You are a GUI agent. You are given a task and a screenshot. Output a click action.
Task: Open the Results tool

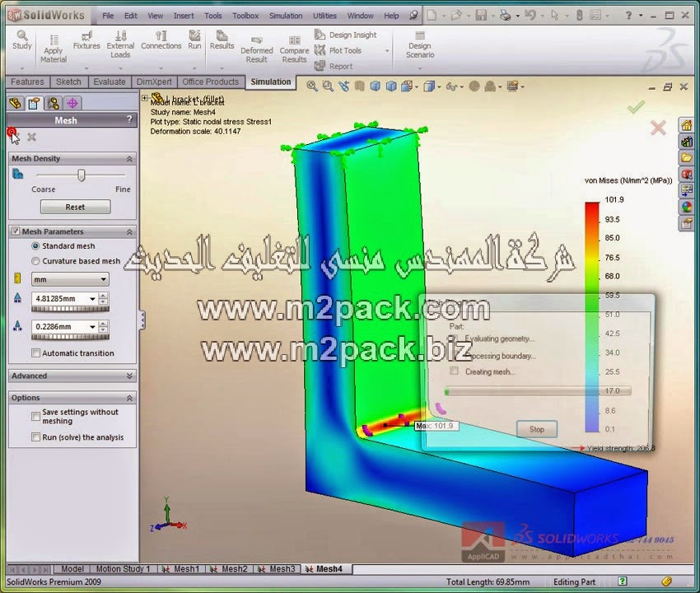[x=222, y=40]
